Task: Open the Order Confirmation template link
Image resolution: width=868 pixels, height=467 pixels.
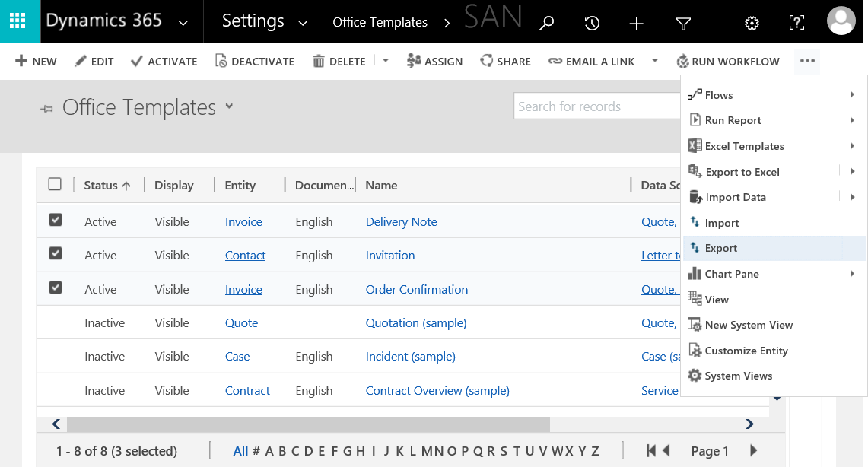Action: click(x=417, y=289)
